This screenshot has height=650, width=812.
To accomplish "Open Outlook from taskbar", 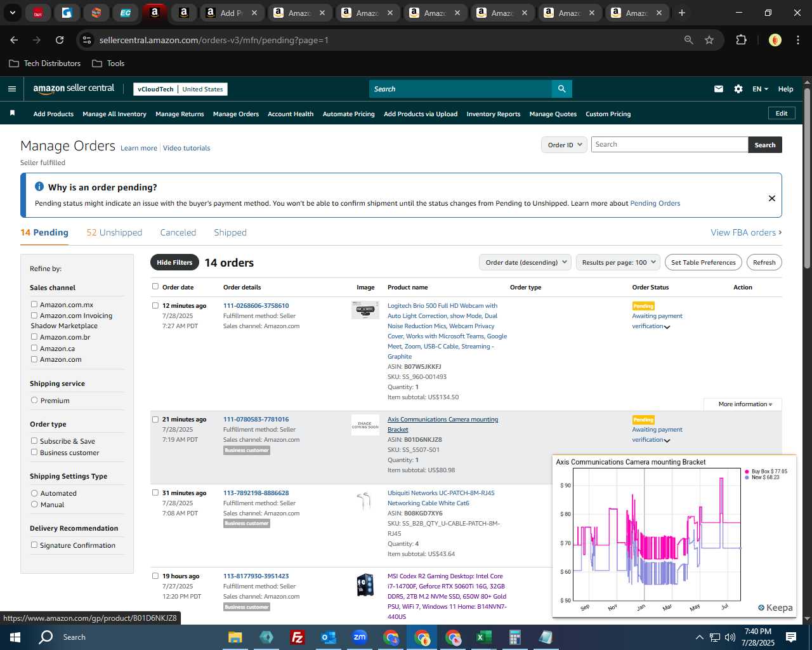I will click(x=328, y=637).
